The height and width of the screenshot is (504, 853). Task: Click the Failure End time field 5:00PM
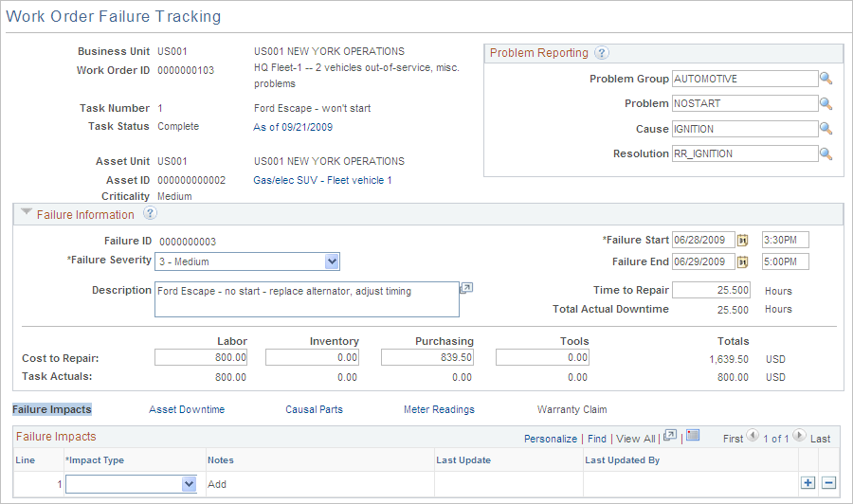click(x=786, y=261)
